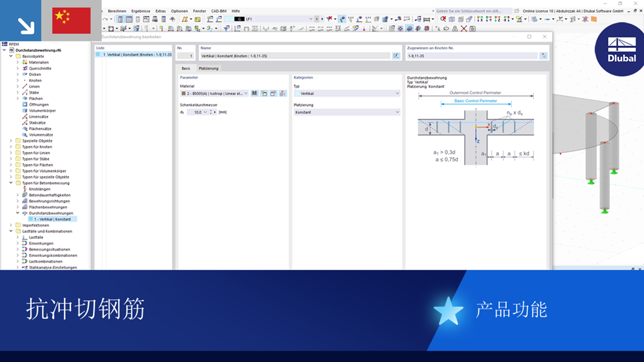The width and height of the screenshot is (644, 362).
Task: Click the punching reinforcement diagram image
Action: point(475,128)
